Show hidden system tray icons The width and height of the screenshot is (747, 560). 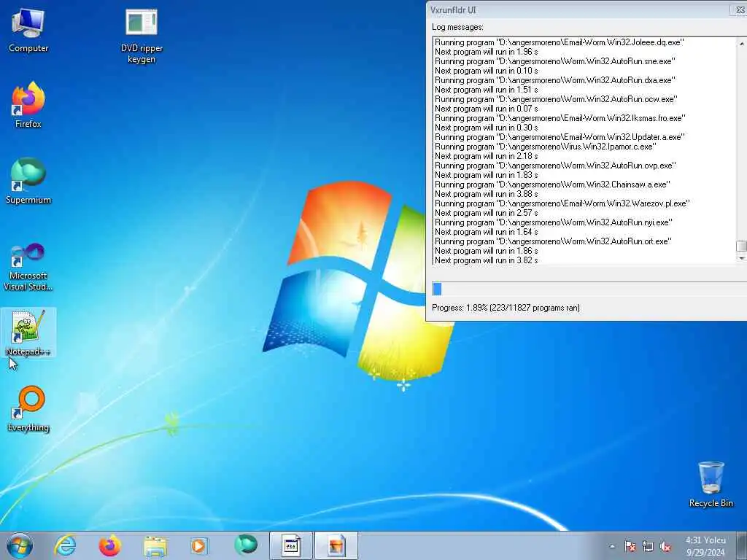[x=612, y=546]
